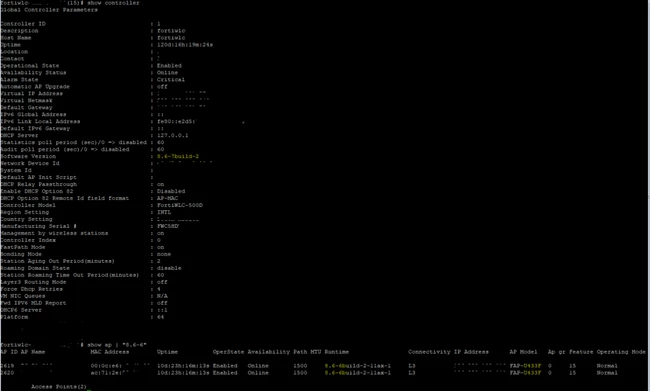Screen dimensions: 650x391
Task: Click the 'fe80::e2d5:' address value
Action: point(176,121)
